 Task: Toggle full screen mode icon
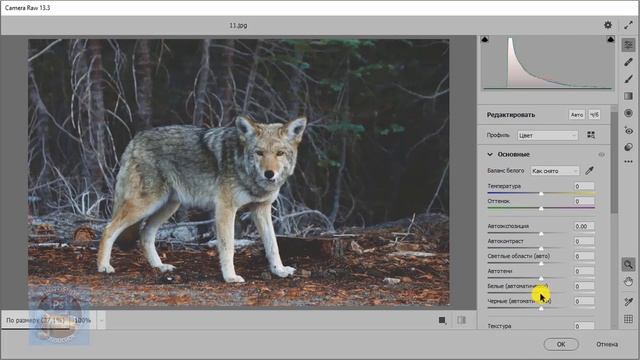[628, 25]
